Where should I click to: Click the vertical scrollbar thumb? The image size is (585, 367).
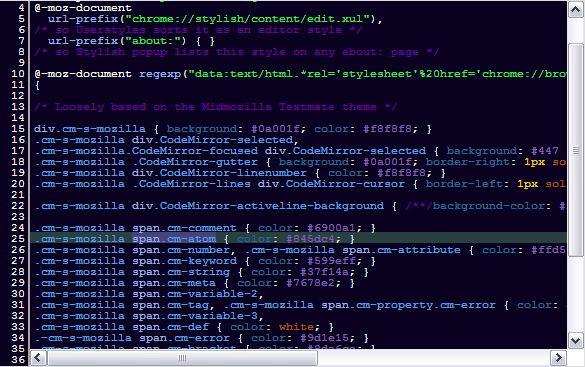pyautogui.click(x=576, y=150)
